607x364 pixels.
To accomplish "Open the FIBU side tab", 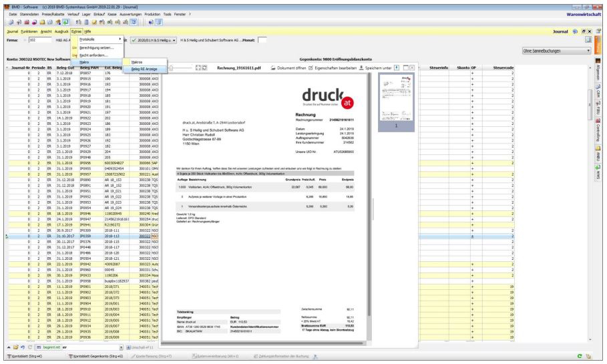I will click(598, 109).
